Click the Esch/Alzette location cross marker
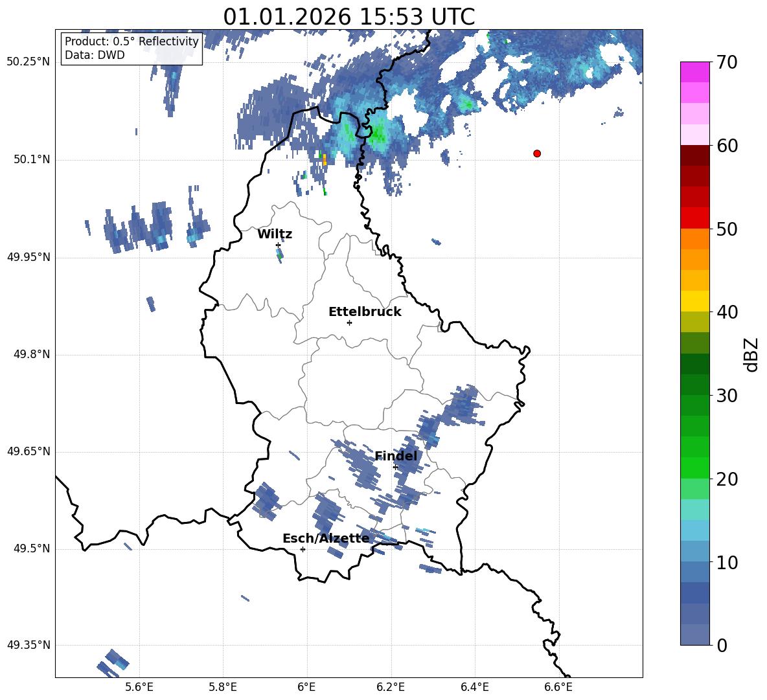The image size is (767, 700). tap(303, 549)
